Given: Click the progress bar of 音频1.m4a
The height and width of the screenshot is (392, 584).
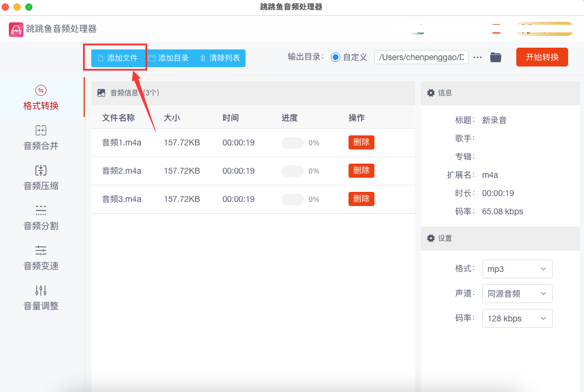Looking at the screenshot, I should click(x=293, y=142).
